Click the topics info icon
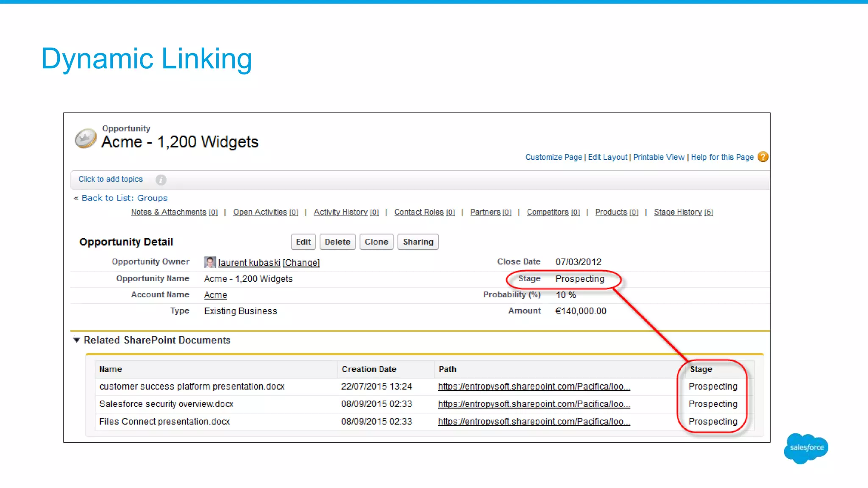 [161, 180]
